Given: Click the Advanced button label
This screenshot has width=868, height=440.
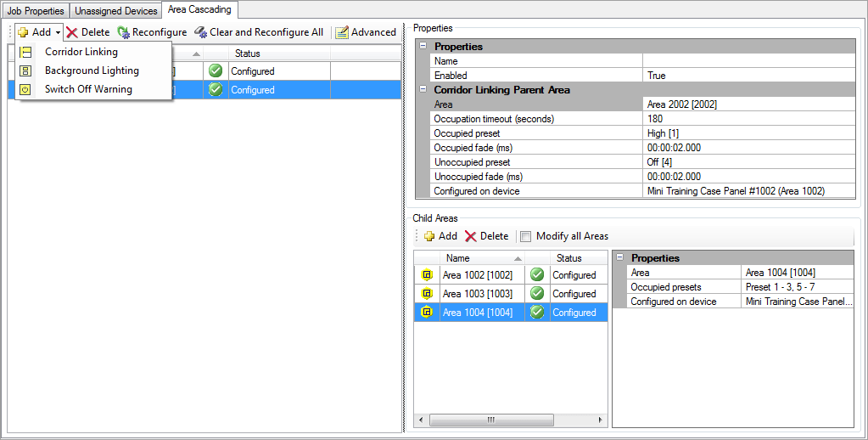Looking at the screenshot, I should tap(373, 32).
